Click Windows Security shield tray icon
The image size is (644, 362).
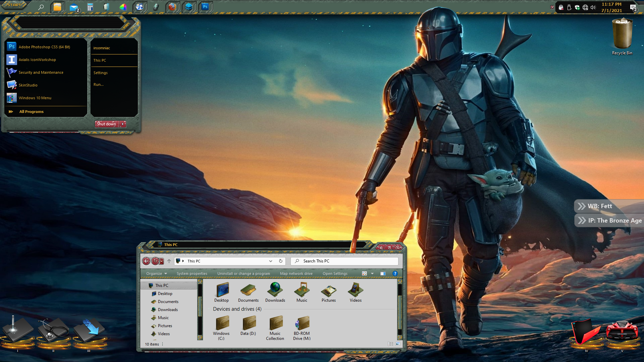(x=577, y=7)
